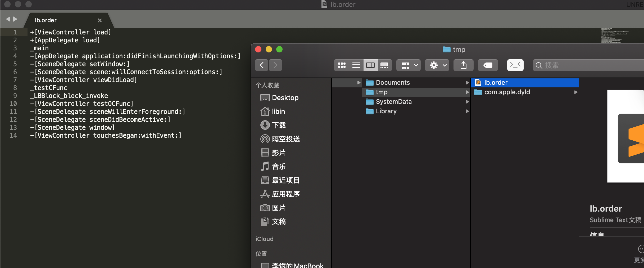Click -[SceneDelegate window] line
Screen dimensions: 644x268
(x=72, y=128)
